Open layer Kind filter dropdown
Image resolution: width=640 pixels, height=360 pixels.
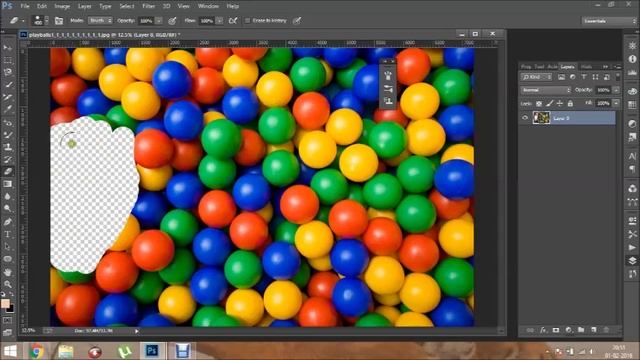[x=537, y=77]
